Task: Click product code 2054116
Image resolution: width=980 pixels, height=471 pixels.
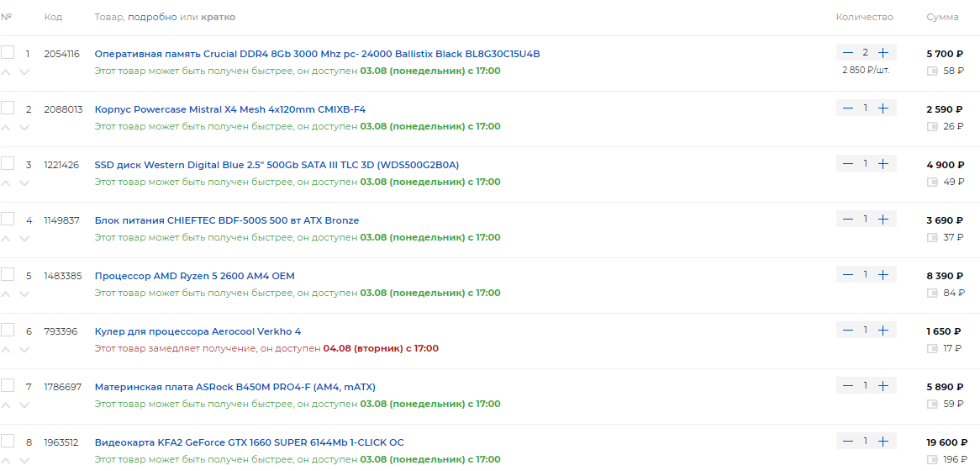Action: coord(62,54)
